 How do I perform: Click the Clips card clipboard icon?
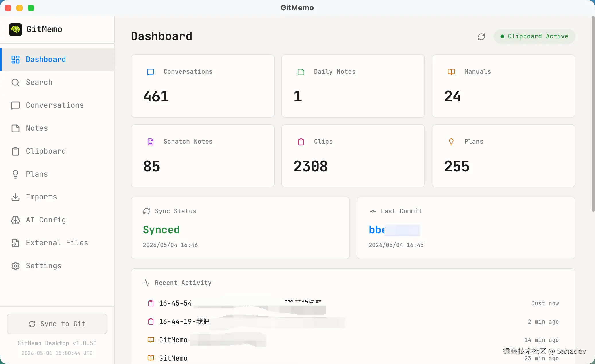[x=301, y=142]
